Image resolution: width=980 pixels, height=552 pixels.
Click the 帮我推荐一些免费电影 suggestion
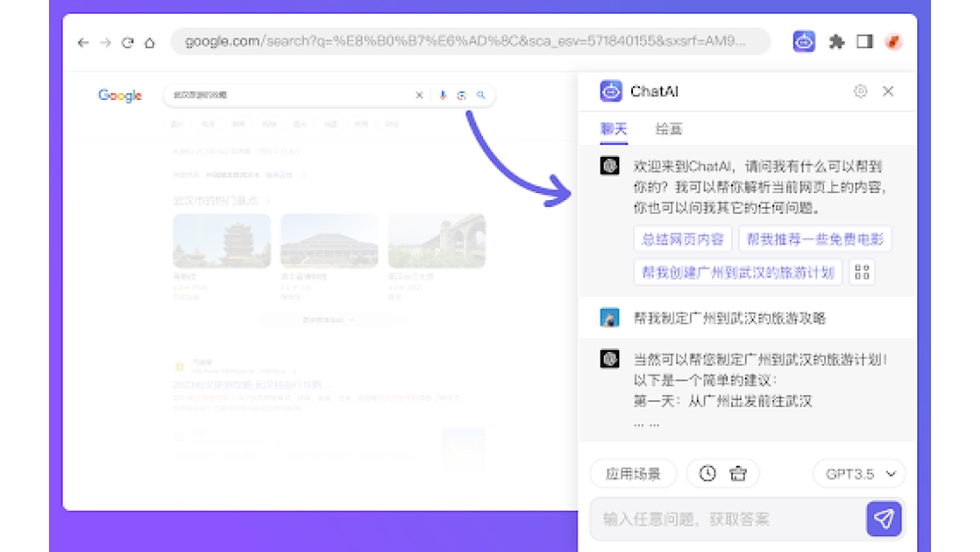click(x=815, y=239)
